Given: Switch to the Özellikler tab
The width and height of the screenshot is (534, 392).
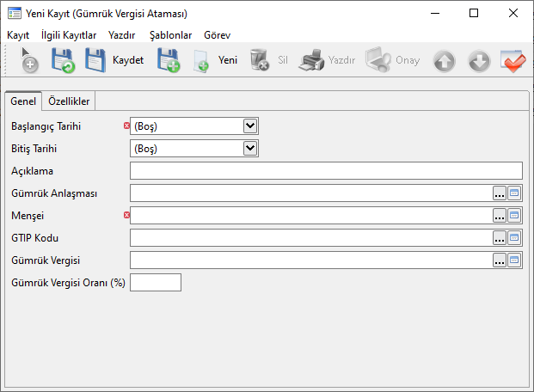Looking at the screenshot, I should [70, 101].
